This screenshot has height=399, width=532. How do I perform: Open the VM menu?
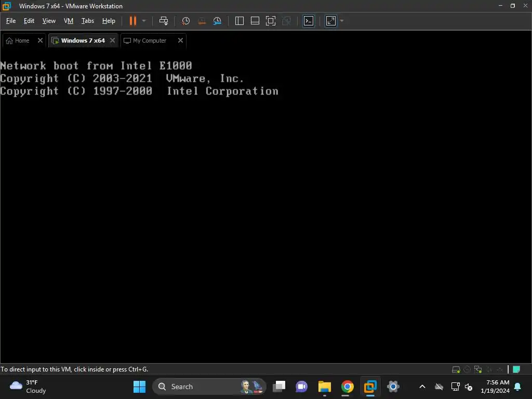coord(69,21)
